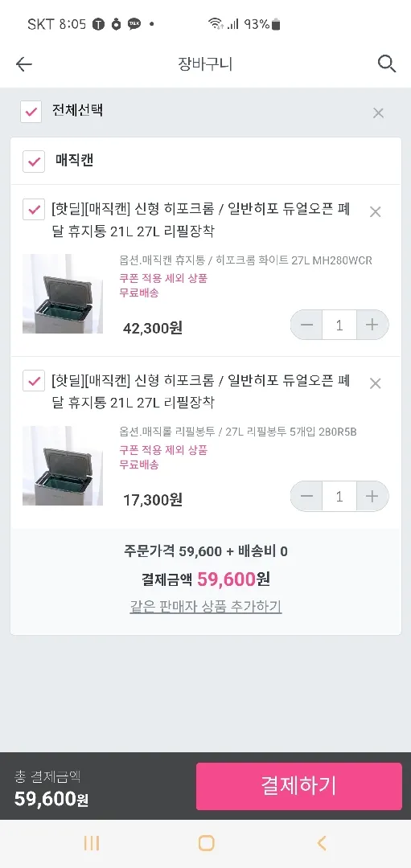The width and height of the screenshot is (411, 868).
Task: Open second product thumbnail for 리필봉투
Action: pos(63,465)
